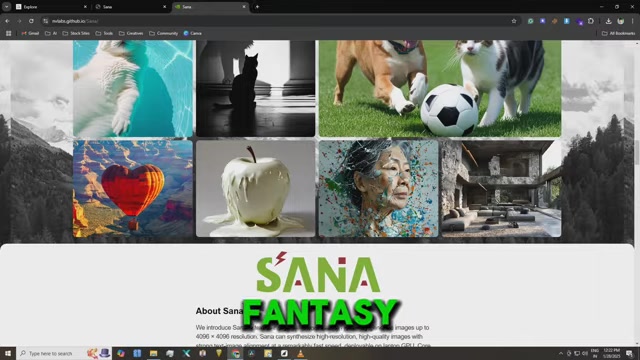Open the Chrome three-dot menu
This screenshot has width=640, height=360.
click(x=633, y=21)
